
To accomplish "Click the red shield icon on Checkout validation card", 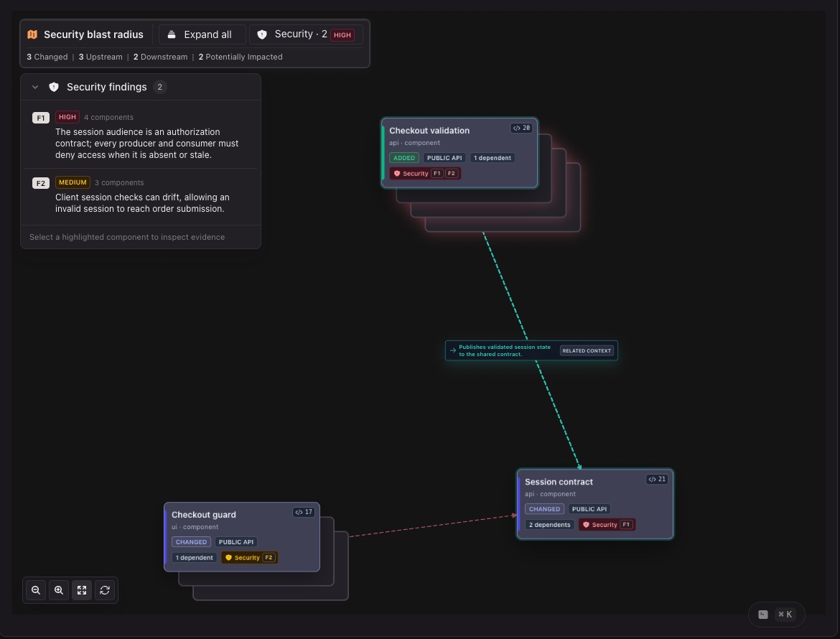I will (397, 174).
